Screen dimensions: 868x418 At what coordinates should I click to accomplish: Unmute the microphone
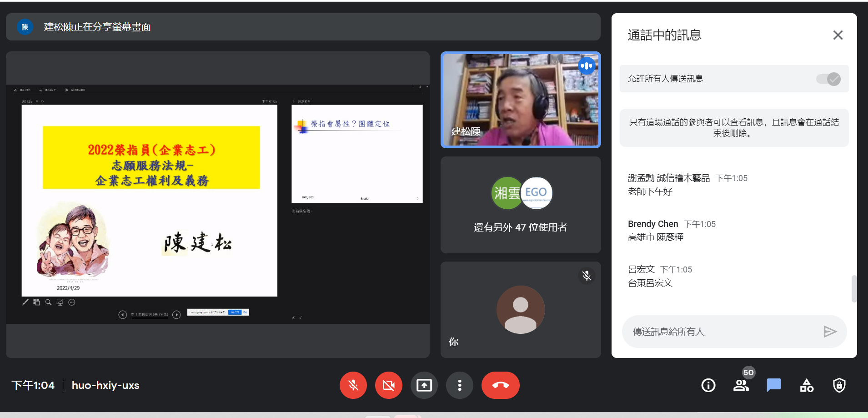(x=353, y=385)
